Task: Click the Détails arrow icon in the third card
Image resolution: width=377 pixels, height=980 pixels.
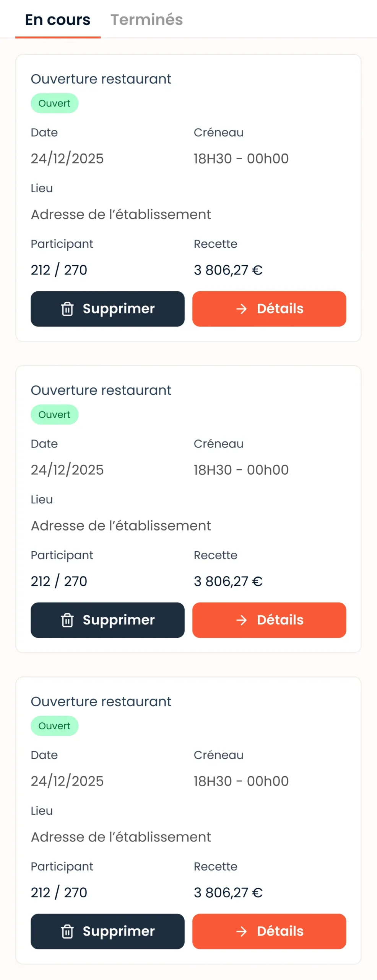Action: [x=242, y=931]
